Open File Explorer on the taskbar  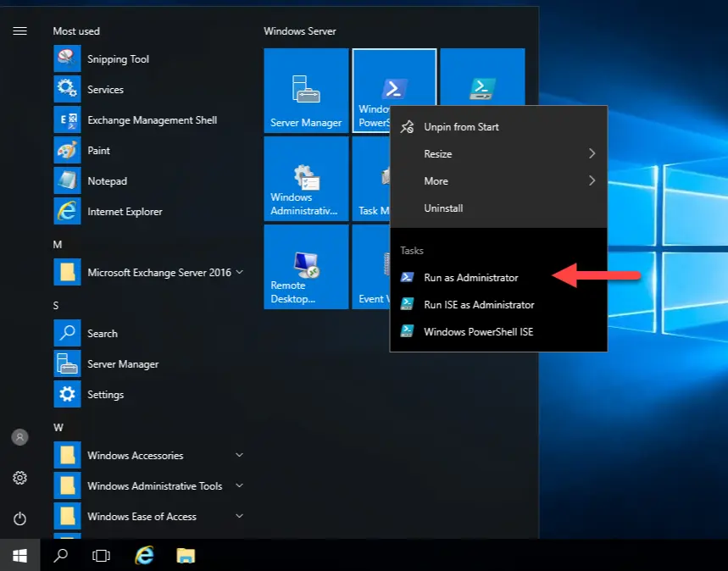tap(186, 556)
